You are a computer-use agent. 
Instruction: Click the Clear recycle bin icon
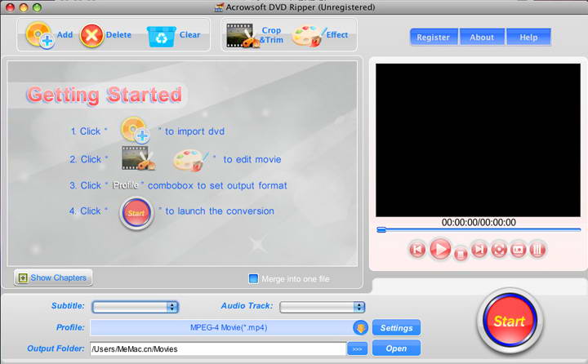[161, 37]
